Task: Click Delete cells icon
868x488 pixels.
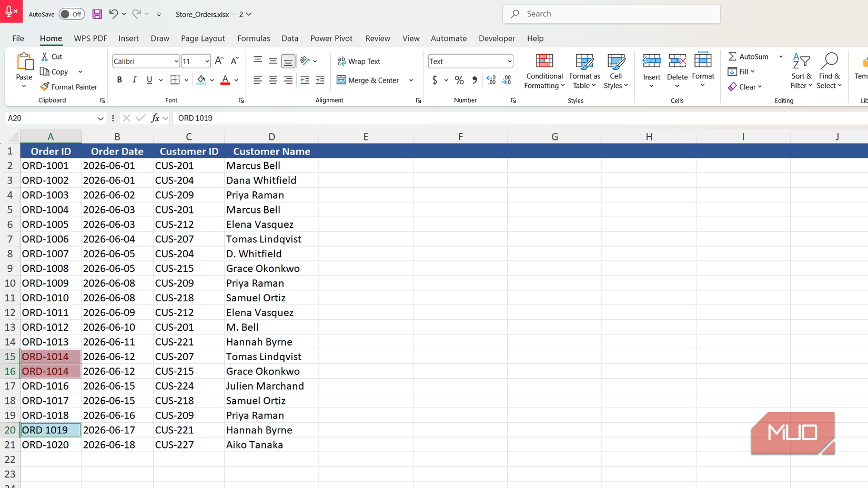Action: coord(677,61)
